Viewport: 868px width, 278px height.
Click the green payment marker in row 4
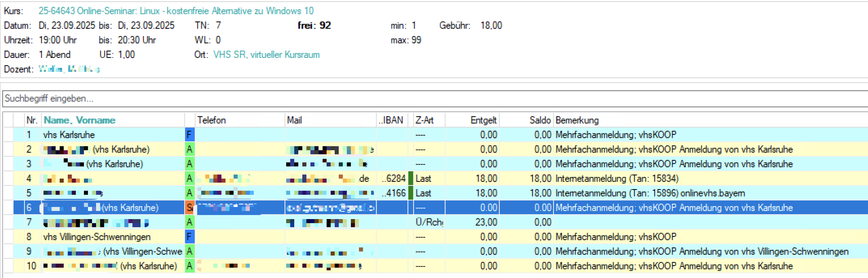click(410, 178)
